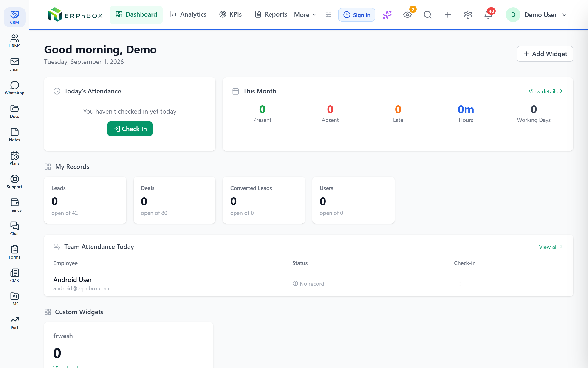The width and height of the screenshot is (588, 368).
Task: Click the ERPnBOX logo
Action: 75,14
